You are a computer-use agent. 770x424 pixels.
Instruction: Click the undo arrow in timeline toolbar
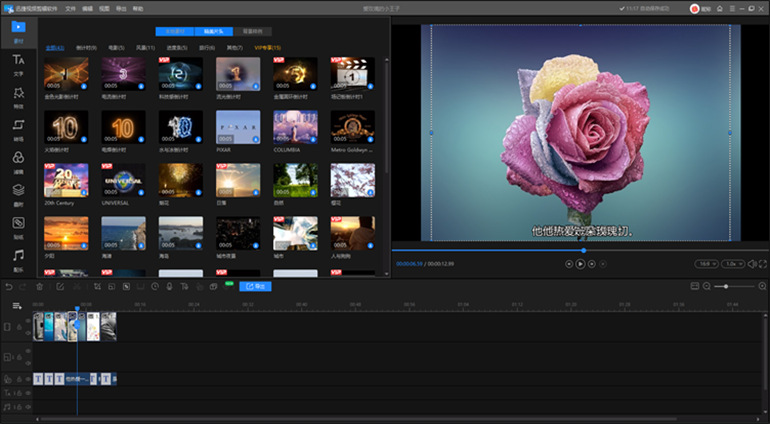tap(9, 286)
